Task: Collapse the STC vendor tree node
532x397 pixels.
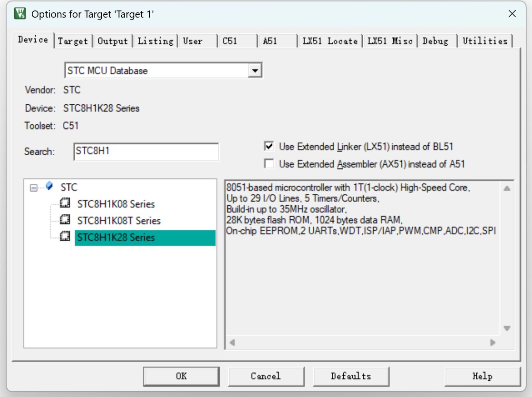Action: [34, 188]
